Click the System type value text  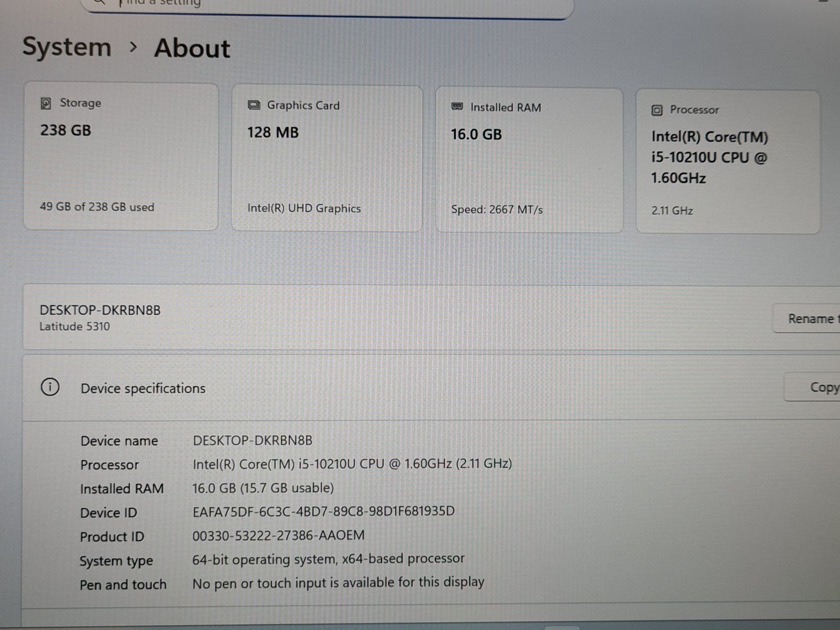[328, 559]
